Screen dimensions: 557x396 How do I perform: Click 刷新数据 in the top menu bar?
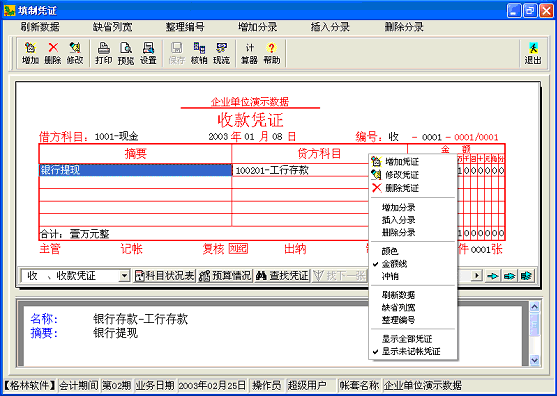click(40, 27)
